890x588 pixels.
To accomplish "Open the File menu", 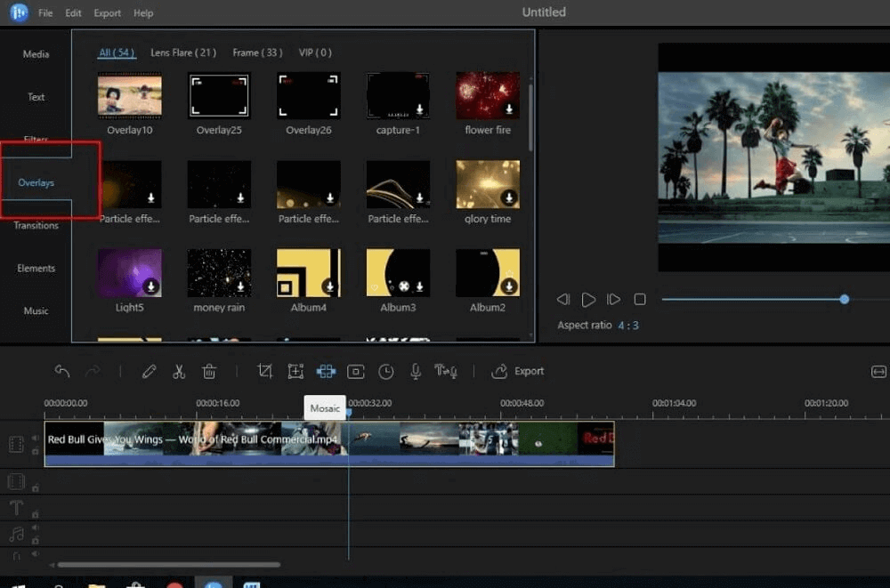I will point(45,13).
